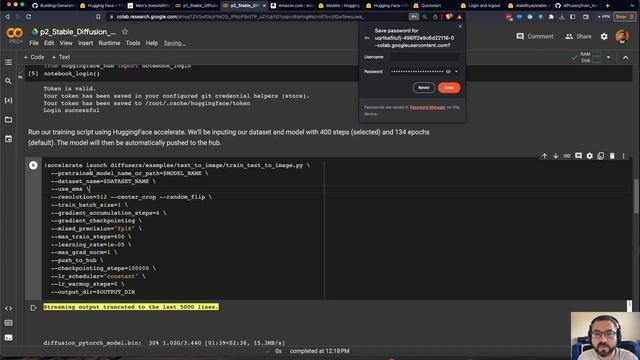Image resolution: width=640 pixels, height=360 pixels.
Task: Click the VPN button in browser toolbar
Action: point(604,17)
